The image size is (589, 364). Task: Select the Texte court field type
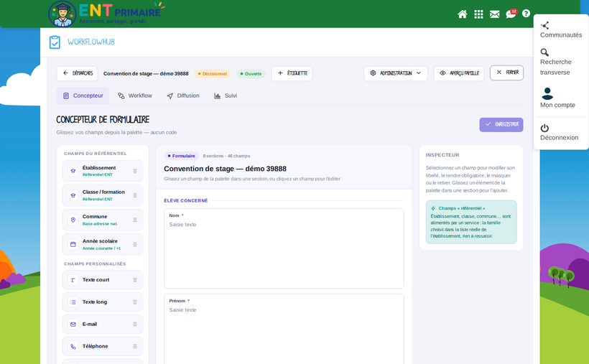tap(103, 280)
